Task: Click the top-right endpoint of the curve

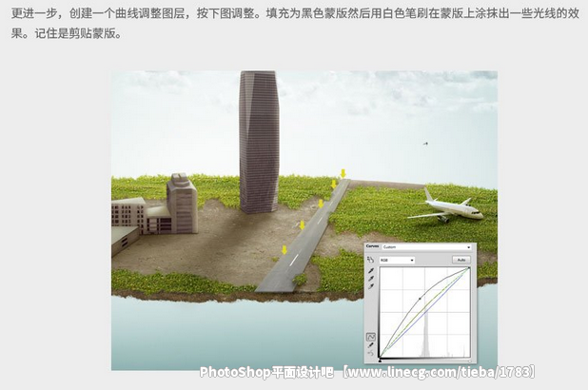Action: coord(469,267)
